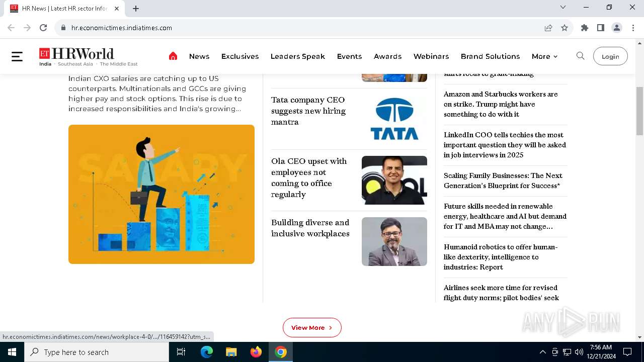
Task: Click the address bar URL field
Action: tap(302, 28)
